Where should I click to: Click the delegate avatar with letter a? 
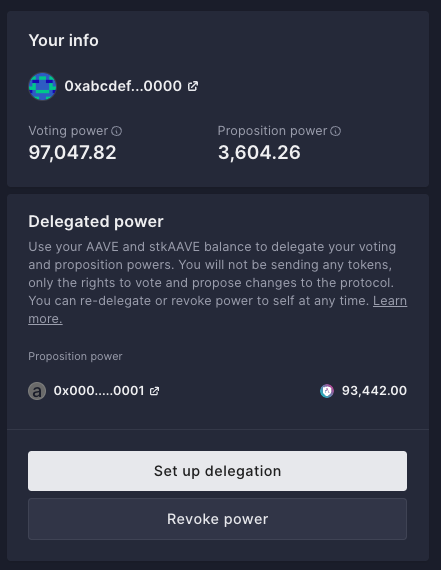tap(37, 391)
